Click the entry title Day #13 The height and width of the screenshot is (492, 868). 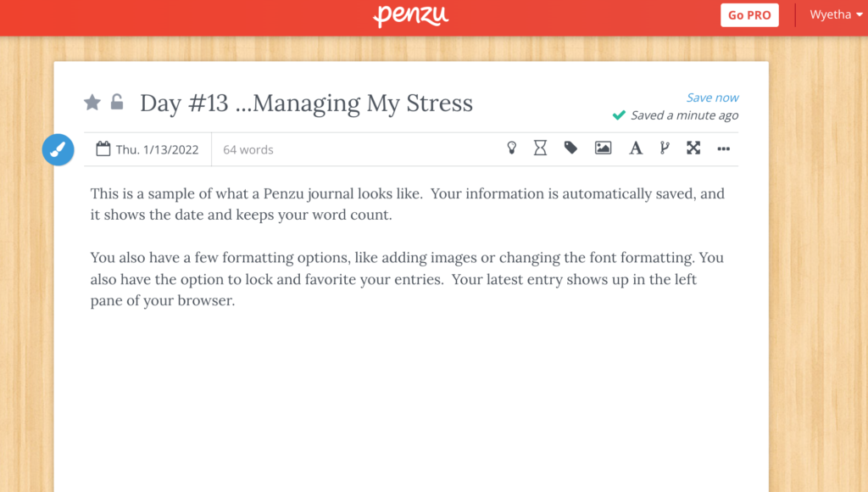click(306, 103)
